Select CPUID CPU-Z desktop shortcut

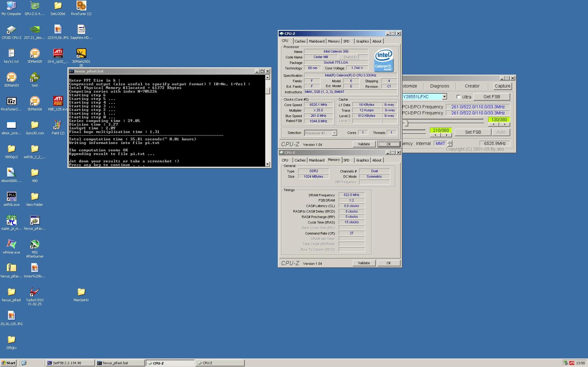tap(11, 32)
